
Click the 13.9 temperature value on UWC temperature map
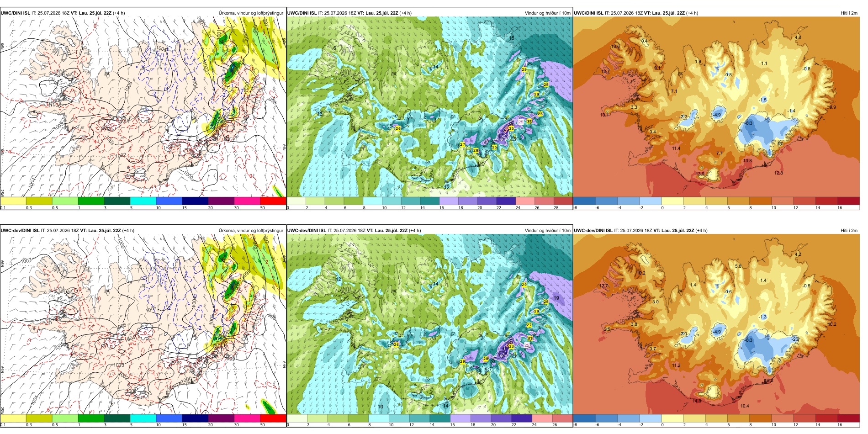click(700, 174)
